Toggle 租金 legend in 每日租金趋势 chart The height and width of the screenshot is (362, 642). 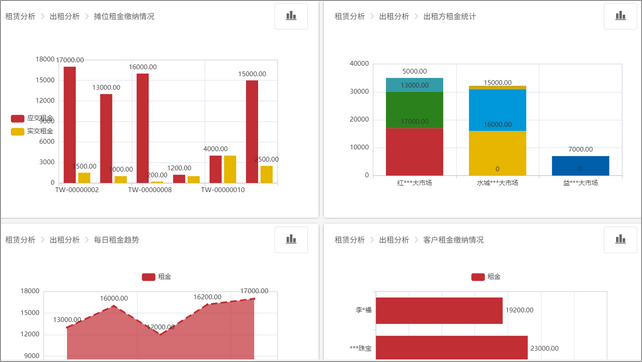(156, 277)
